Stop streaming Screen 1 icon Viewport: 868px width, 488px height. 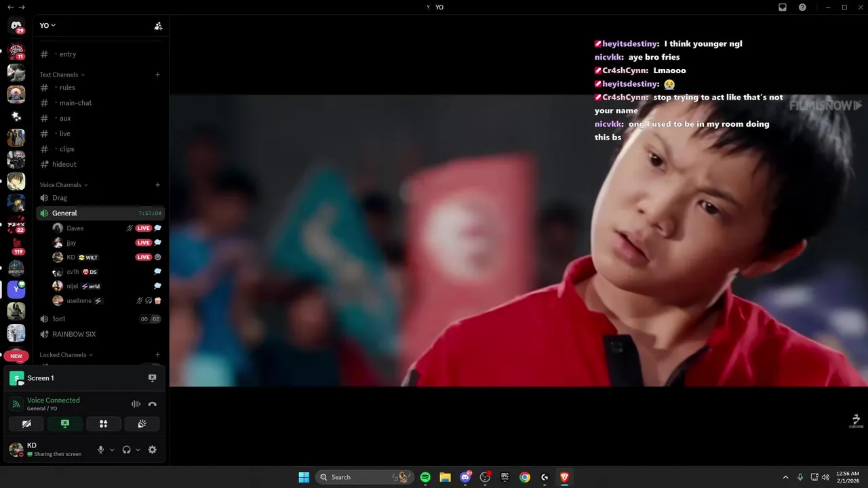pos(152,378)
